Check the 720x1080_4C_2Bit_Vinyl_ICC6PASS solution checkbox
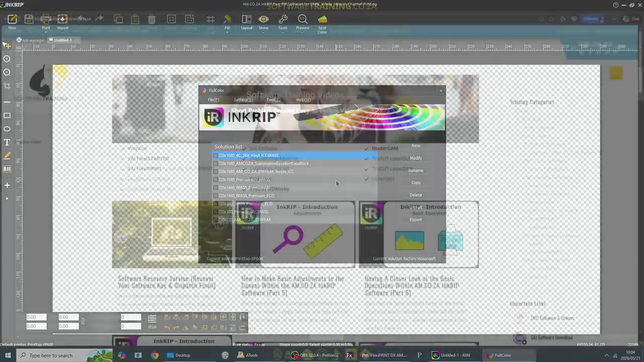This screenshot has width=644, height=362. (x=216, y=155)
